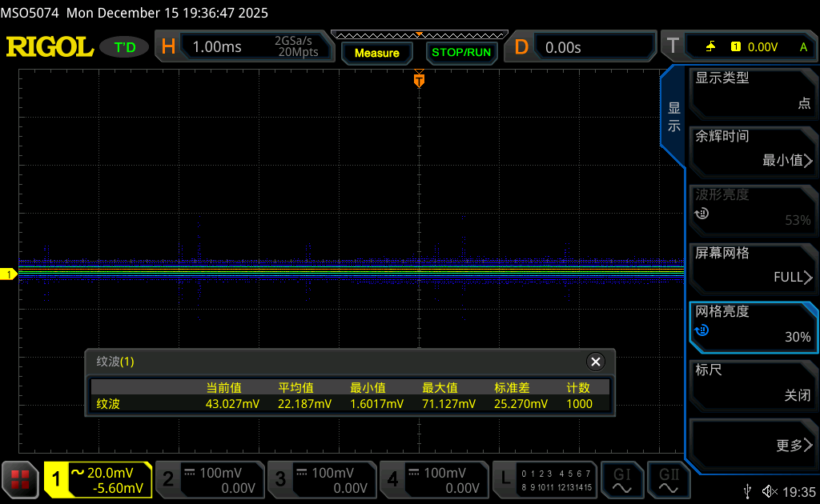Click the GII waveform generator icon
The width and height of the screenshot is (820, 504).
(669, 479)
